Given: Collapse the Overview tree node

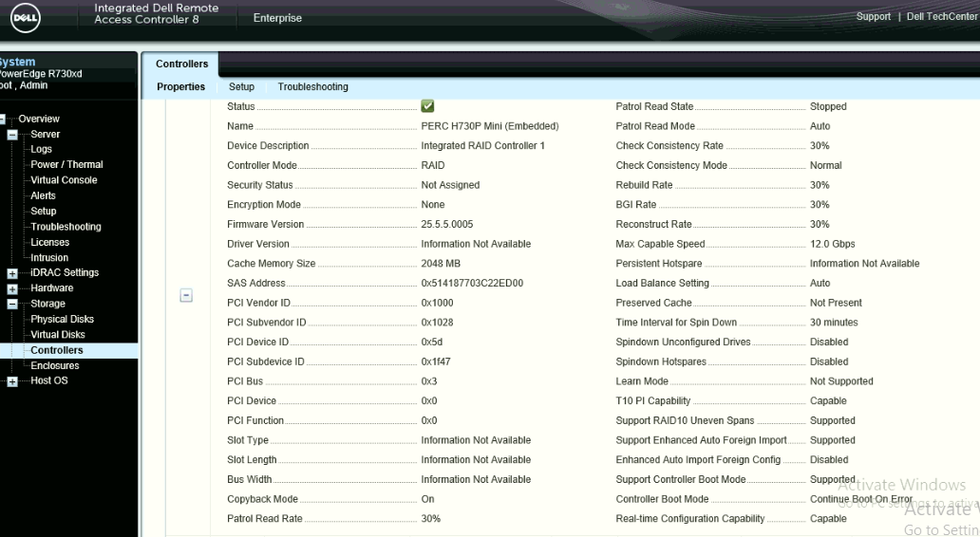Looking at the screenshot, I should click(x=2, y=119).
